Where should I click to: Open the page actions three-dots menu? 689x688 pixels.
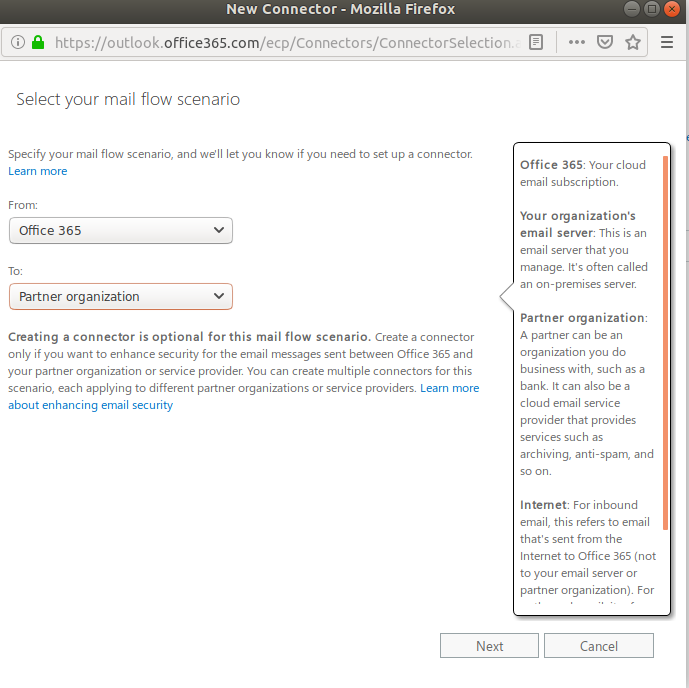coord(577,43)
